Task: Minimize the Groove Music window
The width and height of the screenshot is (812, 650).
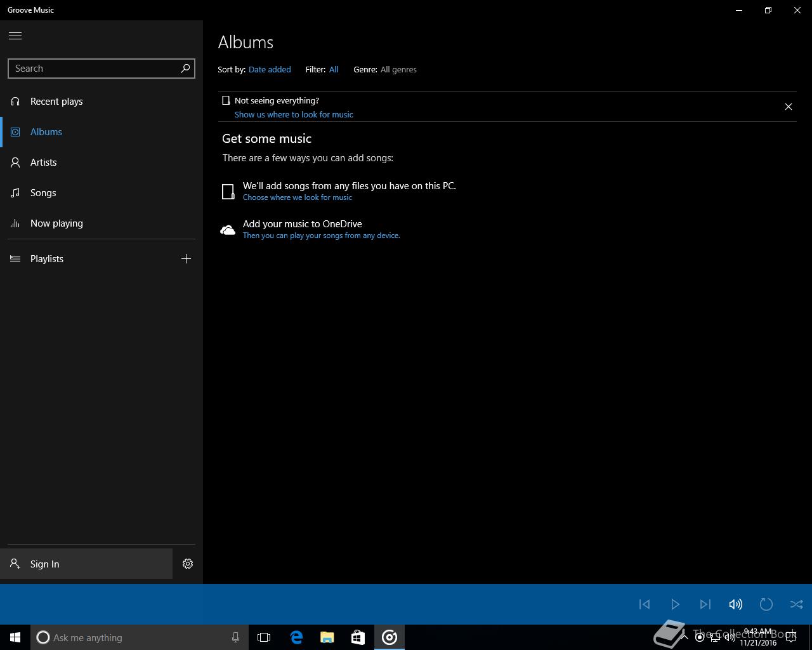Action: click(x=739, y=10)
